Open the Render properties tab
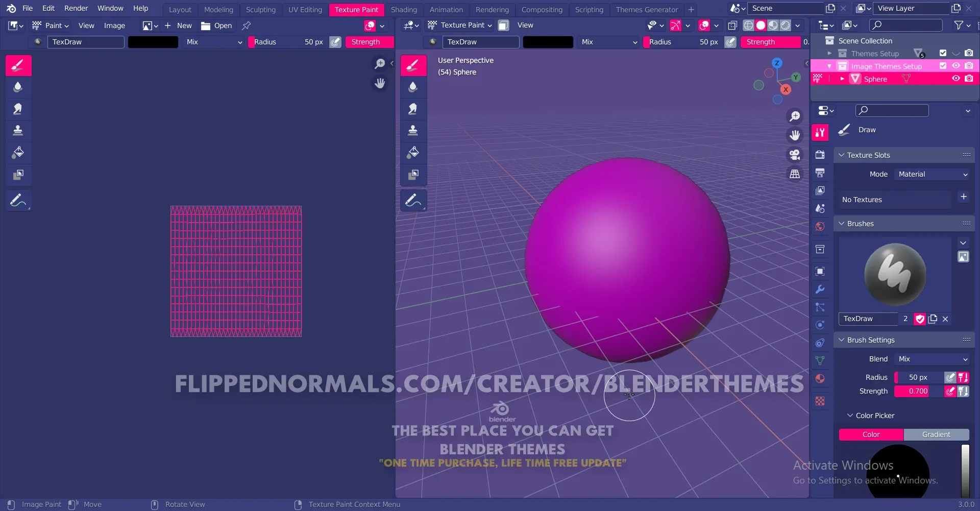This screenshot has height=511, width=980. click(820, 154)
